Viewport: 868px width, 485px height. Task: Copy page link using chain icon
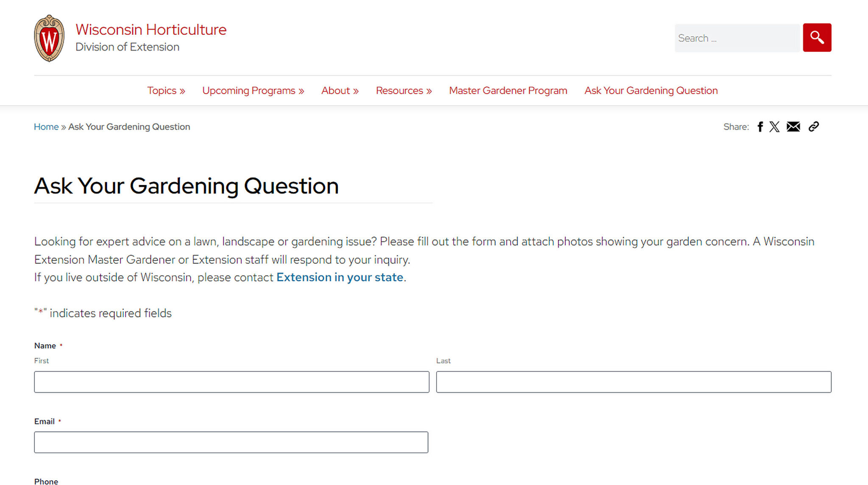pyautogui.click(x=813, y=127)
